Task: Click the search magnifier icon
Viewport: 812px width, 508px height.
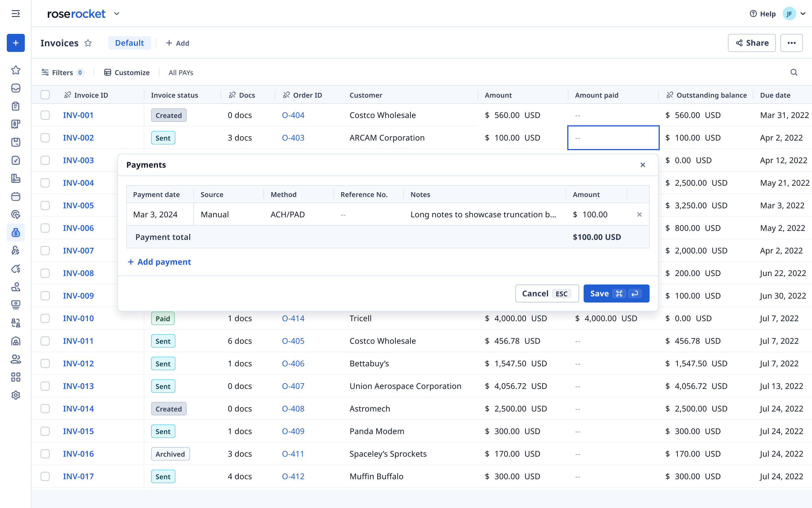Action: [794, 73]
